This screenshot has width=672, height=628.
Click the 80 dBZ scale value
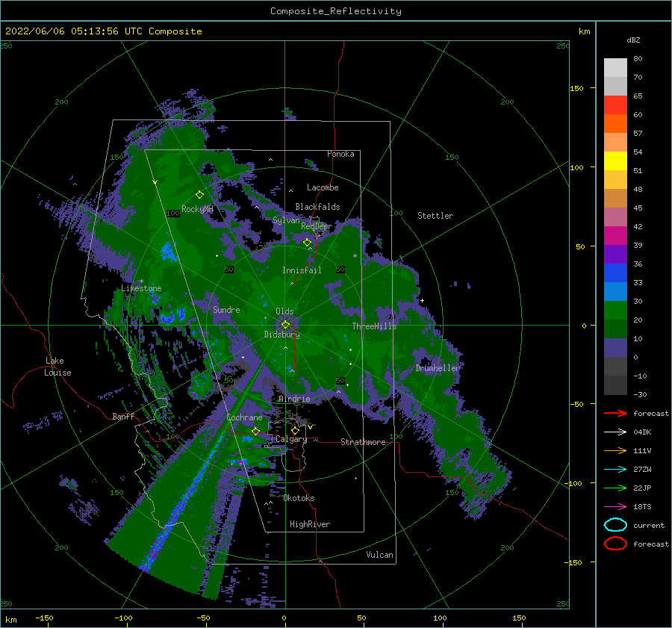coord(638,58)
